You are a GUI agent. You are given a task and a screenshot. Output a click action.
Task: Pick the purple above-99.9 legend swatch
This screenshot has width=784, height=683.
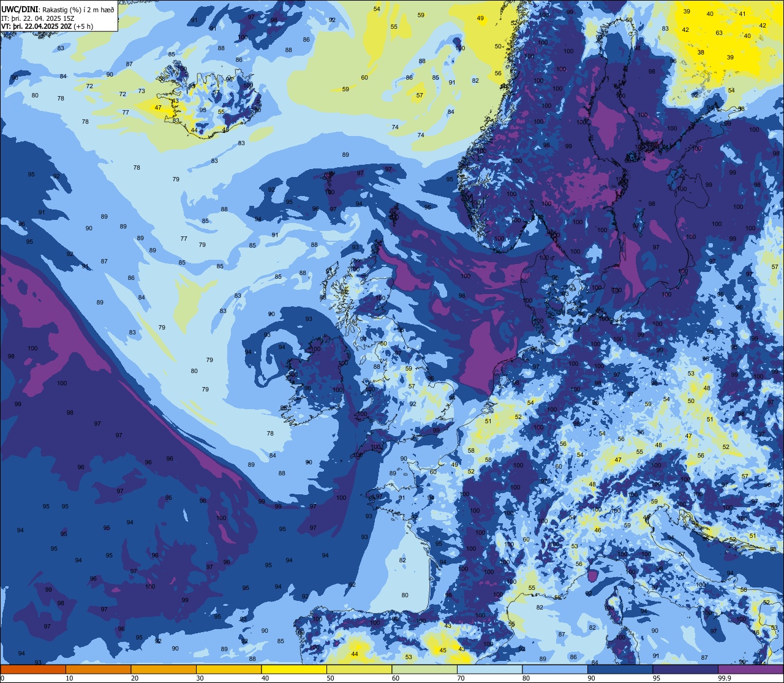(x=750, y=669)
